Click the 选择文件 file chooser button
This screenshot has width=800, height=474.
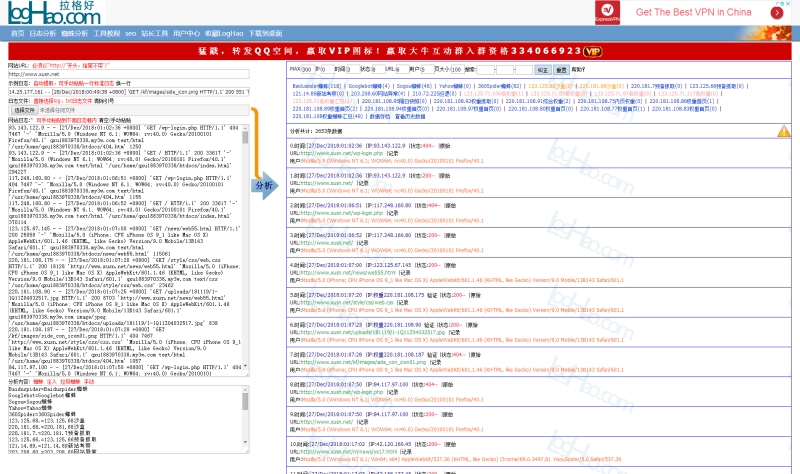pos(24,110)
